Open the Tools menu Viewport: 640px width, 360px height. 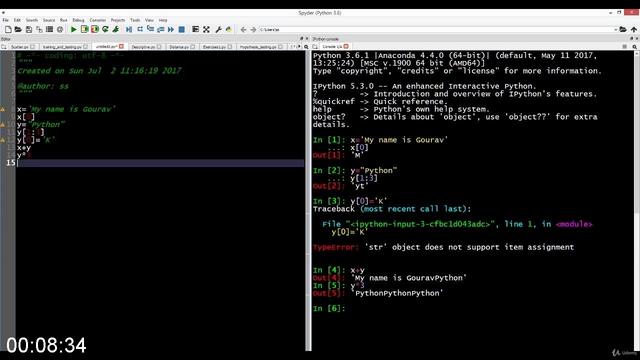click(135, 20)
